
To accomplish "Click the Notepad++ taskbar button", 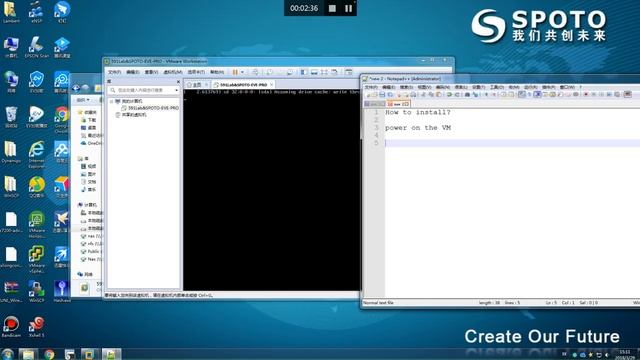I will [111, 354].
